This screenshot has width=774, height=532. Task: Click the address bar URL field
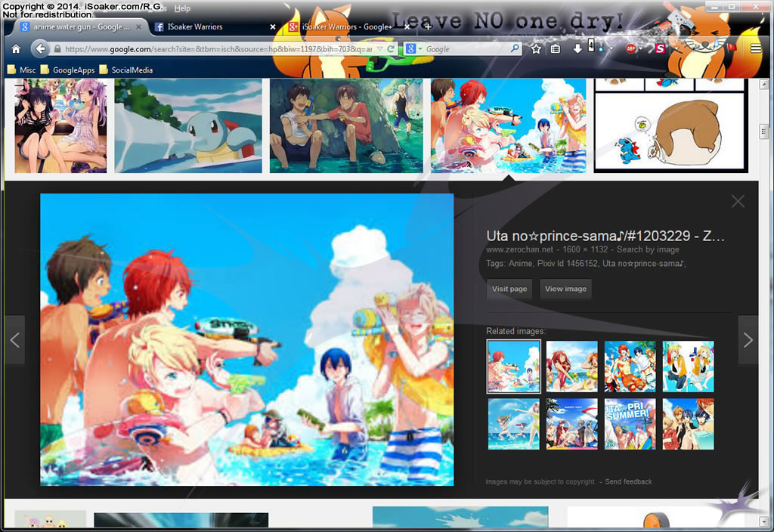coord(220,49)
